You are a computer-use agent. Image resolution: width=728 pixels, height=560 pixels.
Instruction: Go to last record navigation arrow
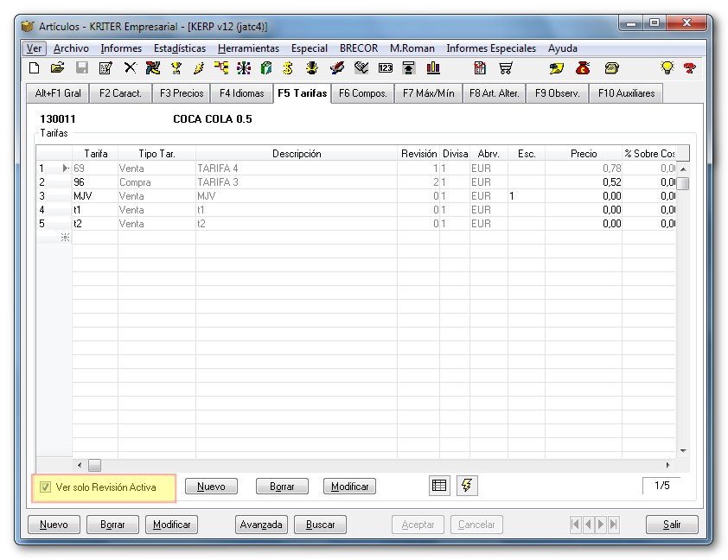coord(613,525)
